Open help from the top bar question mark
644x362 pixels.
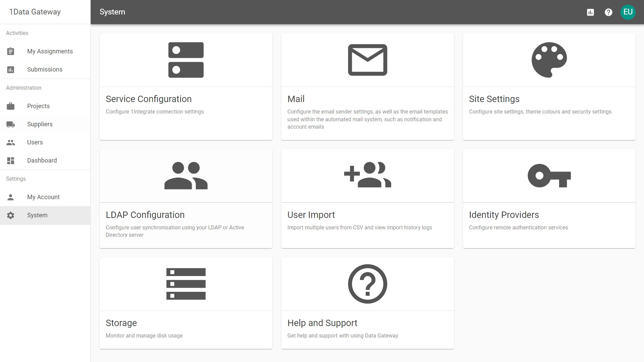pos(608,12)
